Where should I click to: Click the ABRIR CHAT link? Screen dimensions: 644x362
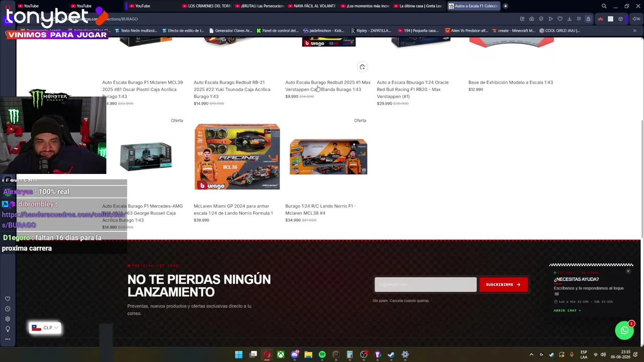pyautogui.click(x=567, y=310)
